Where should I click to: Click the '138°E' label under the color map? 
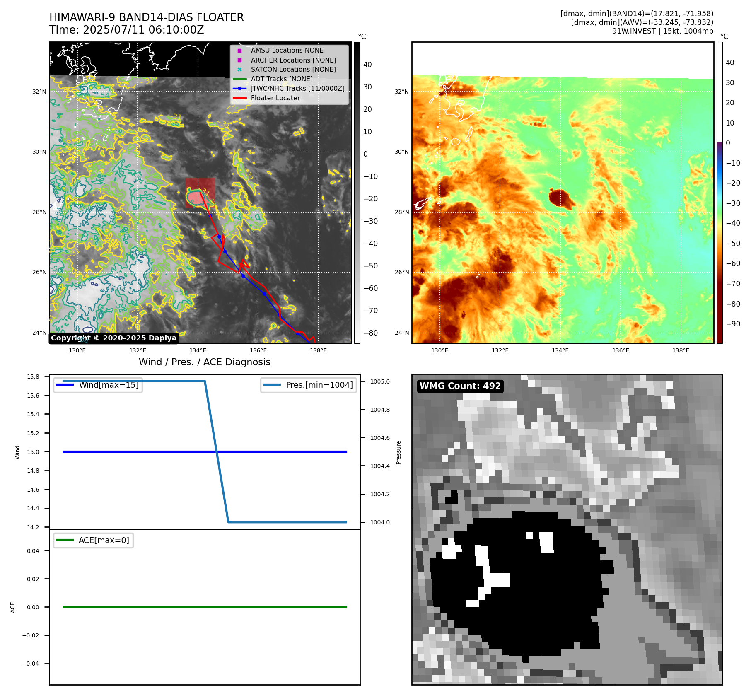(x=681, y=350)
